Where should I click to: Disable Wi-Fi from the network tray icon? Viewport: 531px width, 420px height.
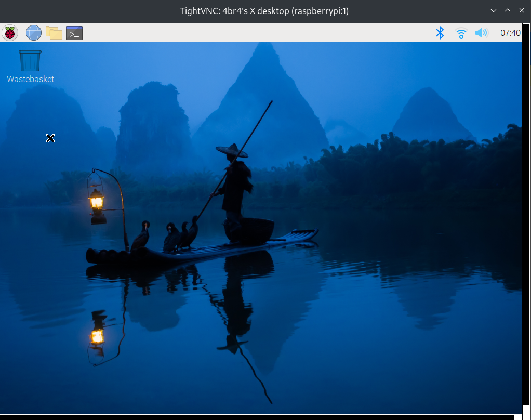click(460, 32)
